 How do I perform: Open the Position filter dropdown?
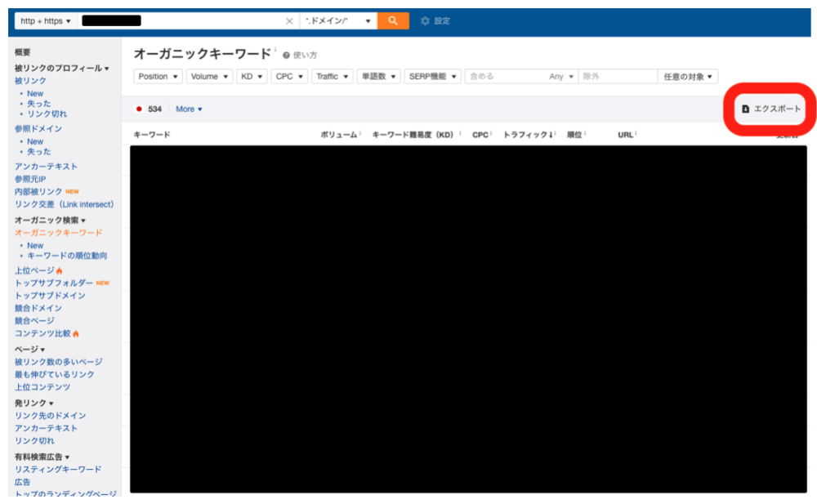(158, 77)
